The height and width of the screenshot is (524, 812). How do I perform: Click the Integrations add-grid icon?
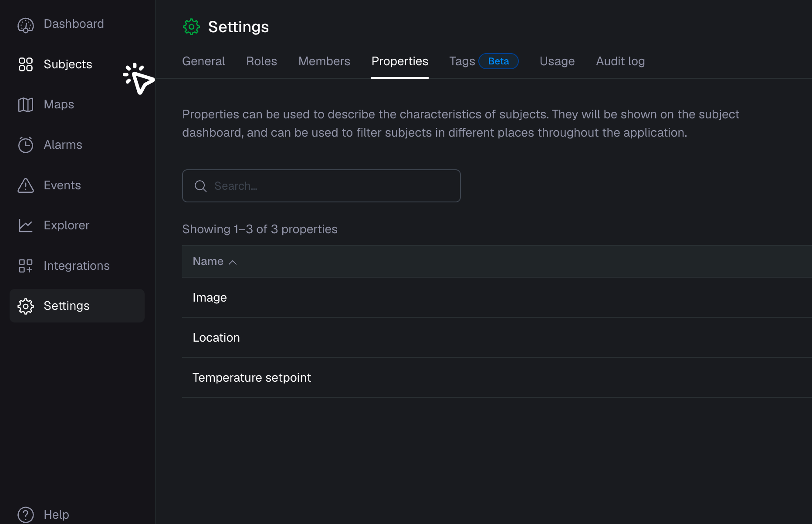(26, 266)
